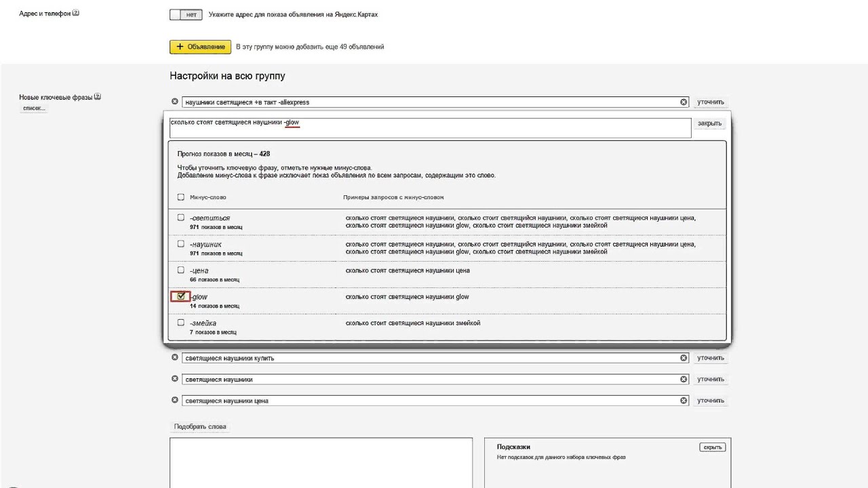Viewport: 868px width, 488px height.
Task: Toggle the address switch currently set to 'нет'
Action: click(185, 14)
